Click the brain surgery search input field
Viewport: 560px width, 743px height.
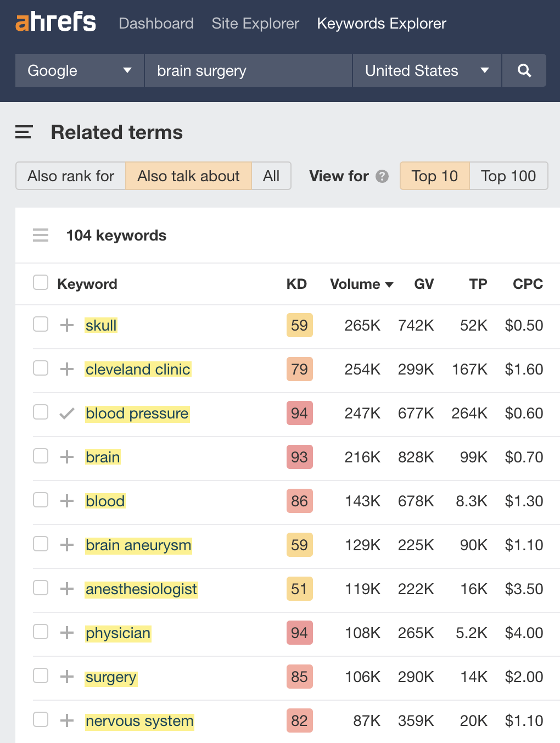tap(247, 70)
